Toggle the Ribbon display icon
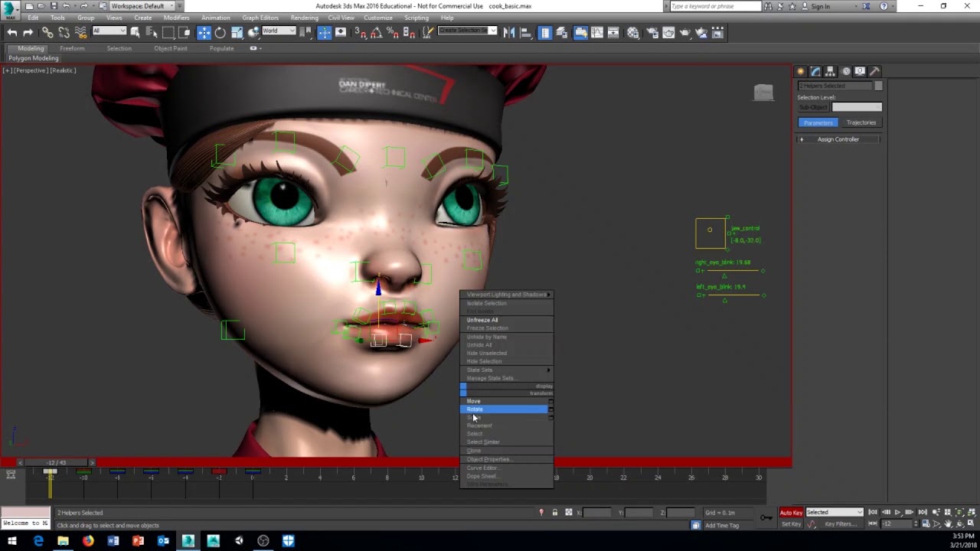Image resolution: width=980 pixels, height=551 pixels. tap(580, 32)
